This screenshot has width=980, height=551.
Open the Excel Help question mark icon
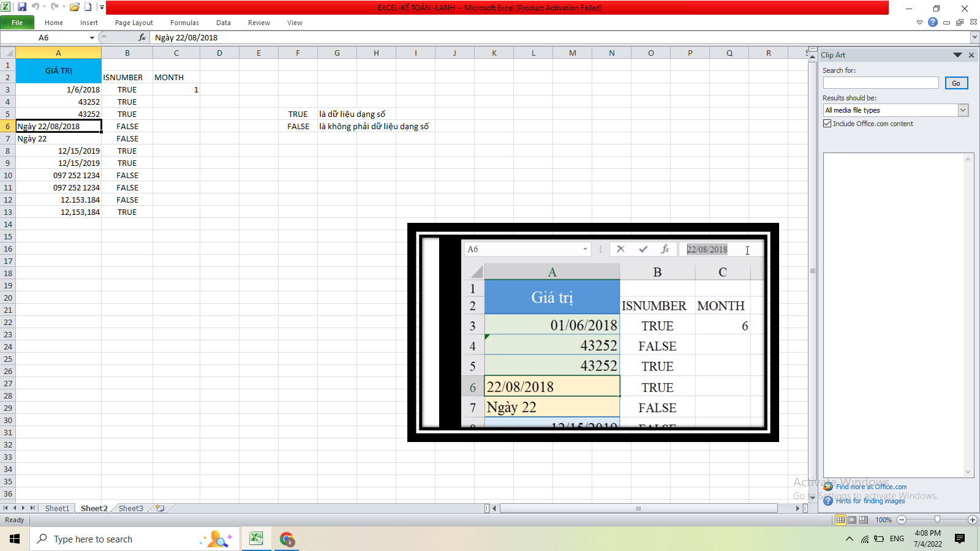click(932, 23)
